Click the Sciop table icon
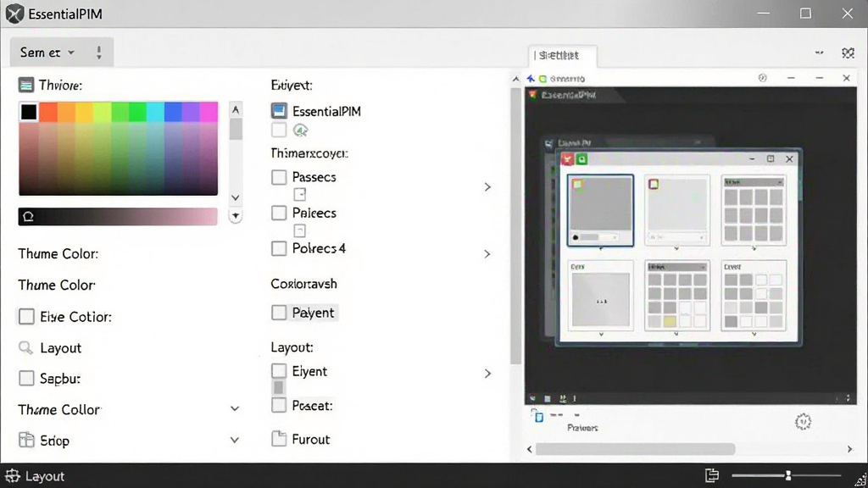Viewport: 868px width, 488px height. (x=26, y=440)
